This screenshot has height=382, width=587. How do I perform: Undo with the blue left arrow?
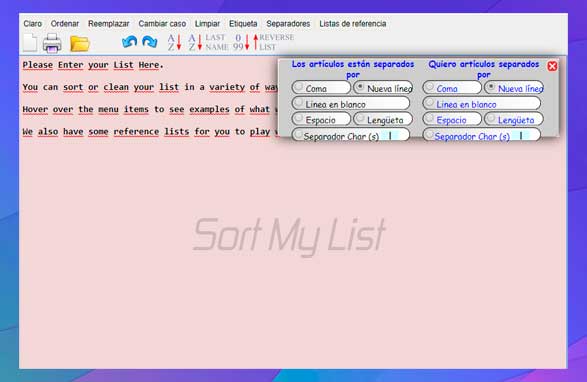pos(130,42)
